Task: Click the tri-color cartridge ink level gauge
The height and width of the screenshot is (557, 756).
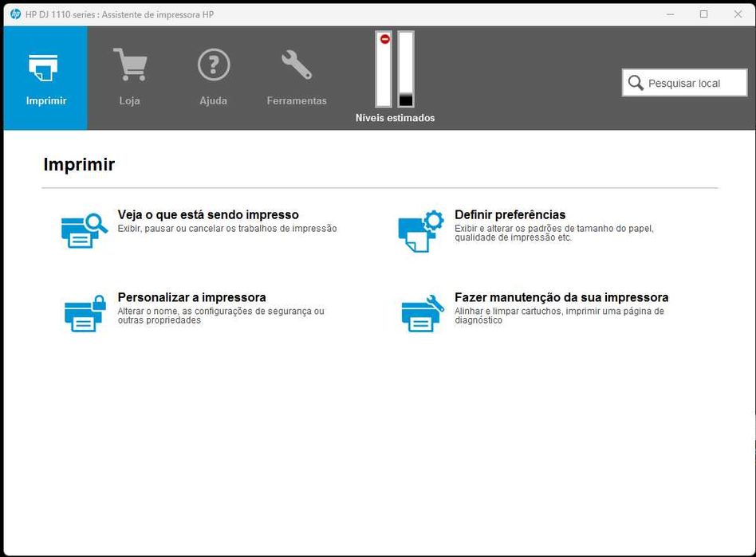Action: click(384, 69)
